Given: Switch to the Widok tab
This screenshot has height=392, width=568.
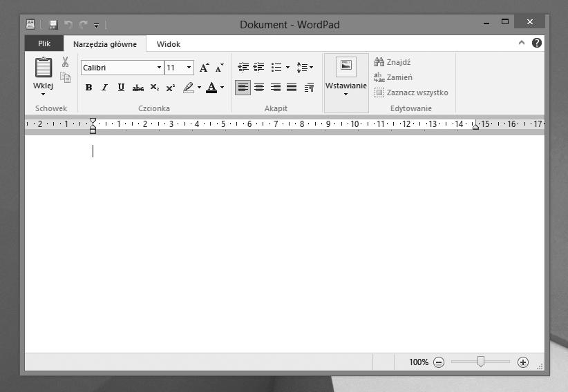Looking at the screenshot, I should tap(169, 44).
